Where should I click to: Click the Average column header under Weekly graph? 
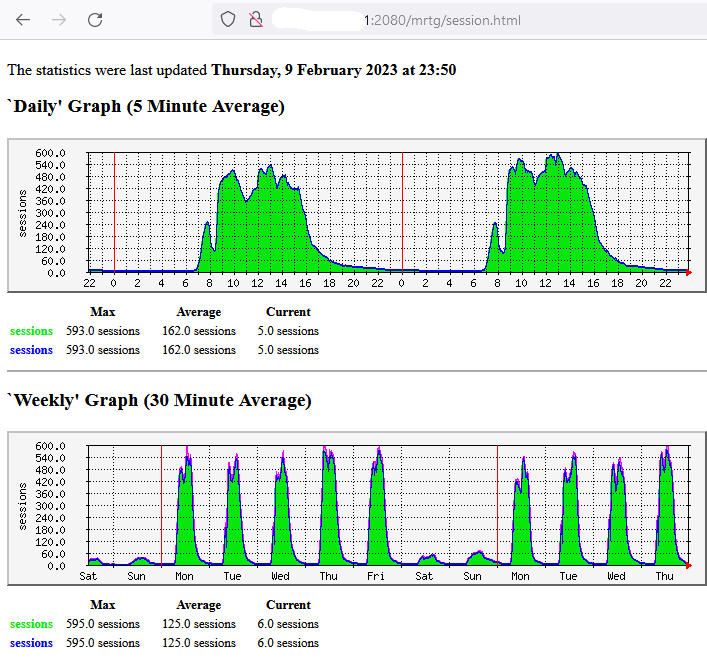point(198,605)
